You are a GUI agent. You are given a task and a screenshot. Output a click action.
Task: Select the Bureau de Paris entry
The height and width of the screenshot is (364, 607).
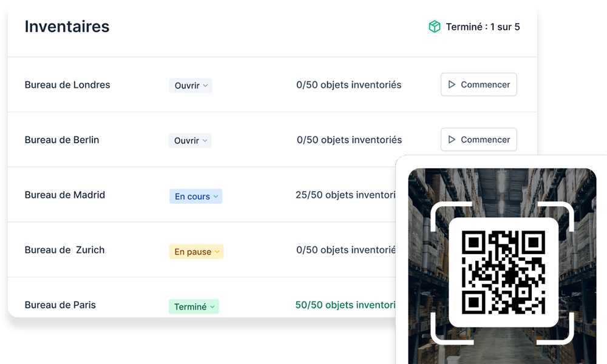point(60,305)
